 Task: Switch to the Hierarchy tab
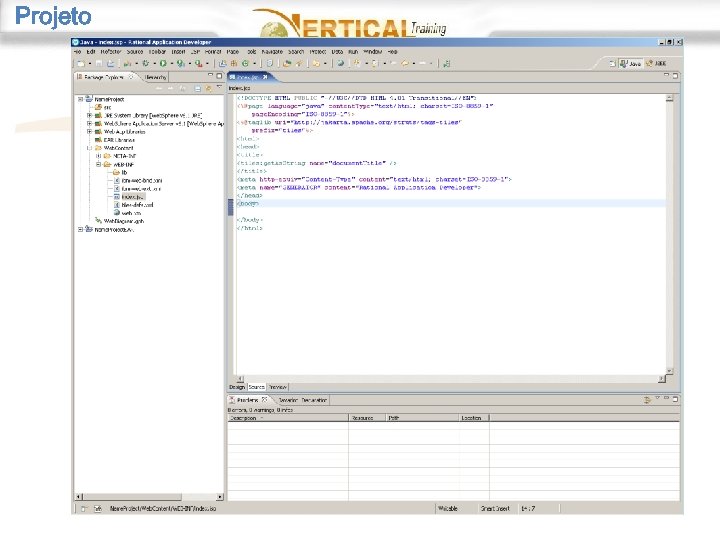point(156,76)
